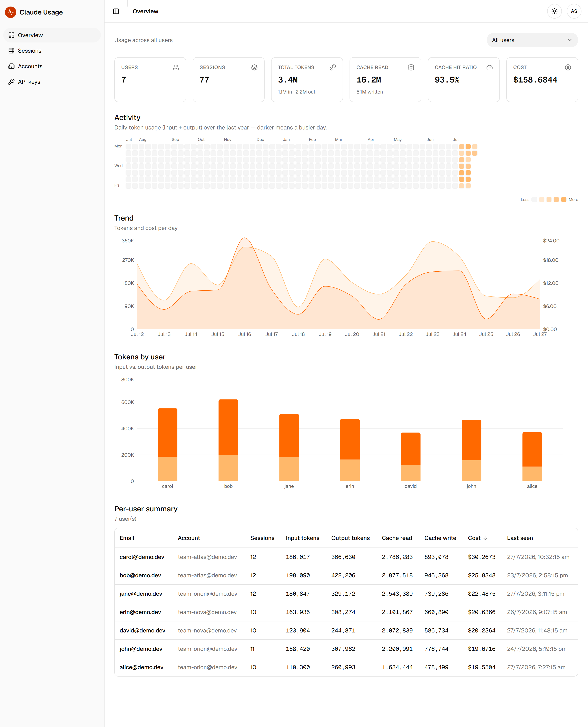
Task: Click the 3.4M total tokens value
Action: (x=287, y=80)
